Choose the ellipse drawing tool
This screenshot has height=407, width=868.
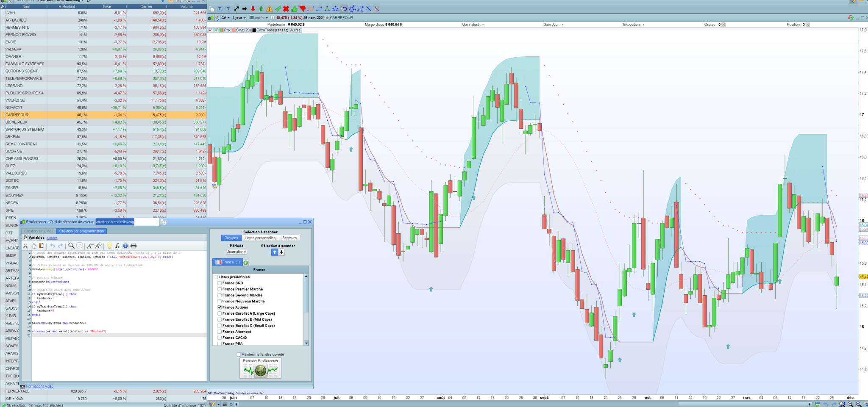(311, 9)
